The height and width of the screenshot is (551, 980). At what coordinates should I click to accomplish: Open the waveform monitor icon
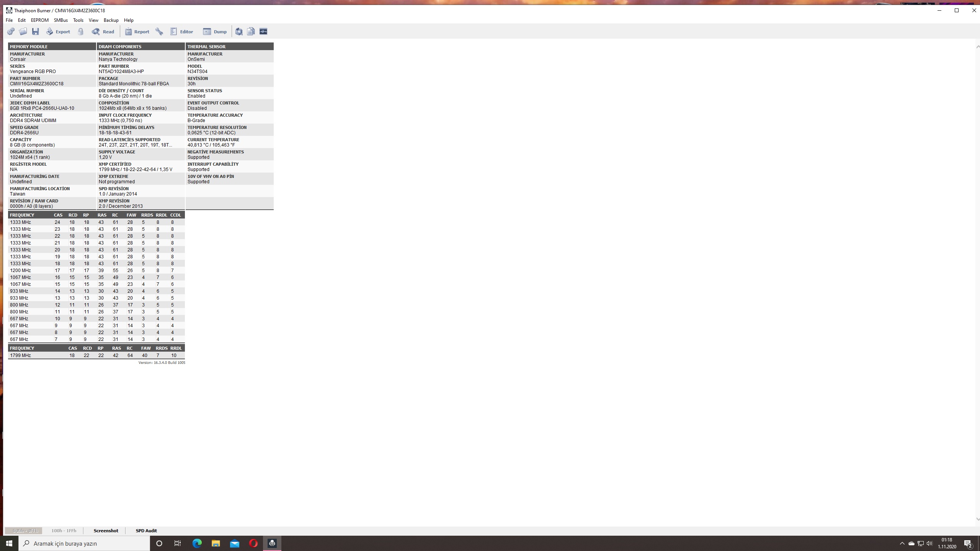(x=263, y=31)
